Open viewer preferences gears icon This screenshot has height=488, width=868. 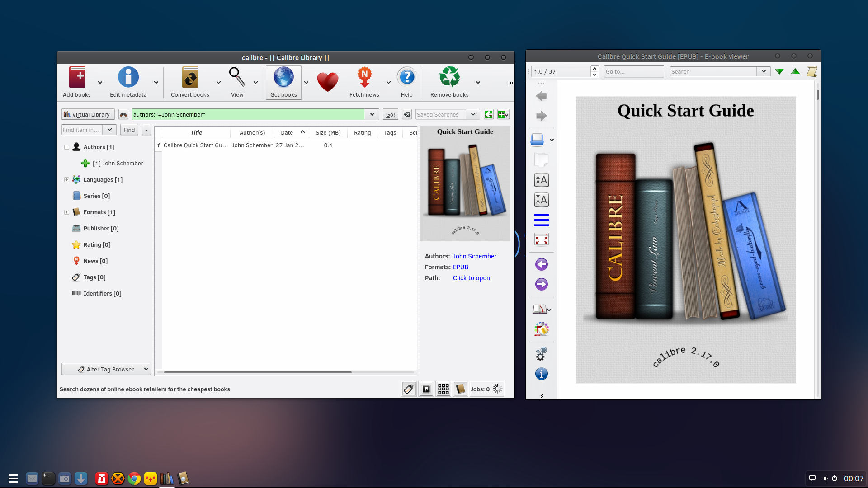(x=541, y=354)
